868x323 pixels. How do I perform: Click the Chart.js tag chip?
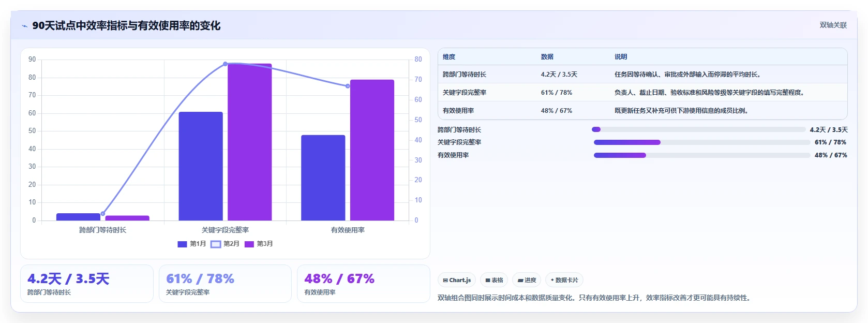457,280
